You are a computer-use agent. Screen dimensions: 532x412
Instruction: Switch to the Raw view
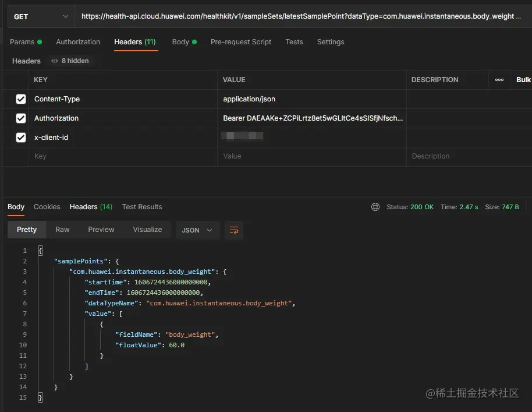tap(62, 230)
